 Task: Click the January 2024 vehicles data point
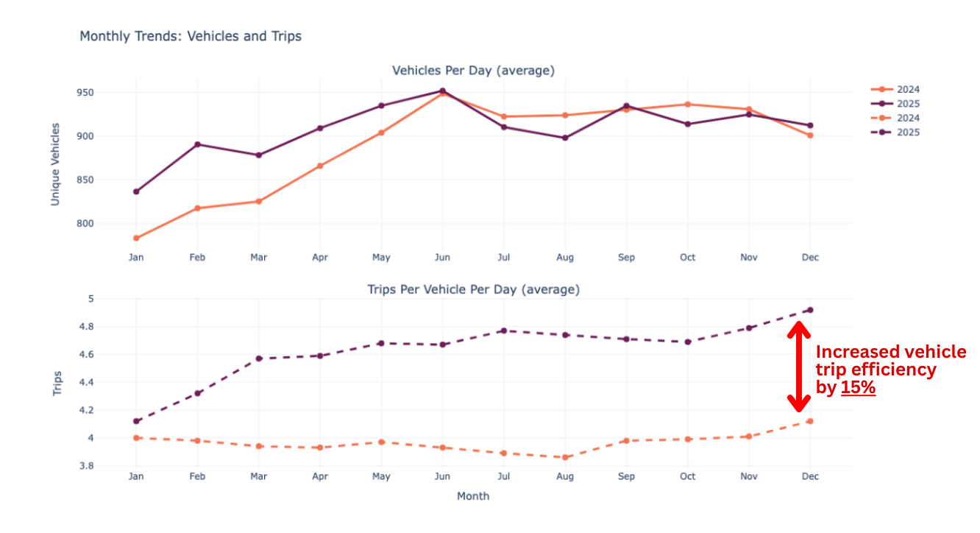136,238
